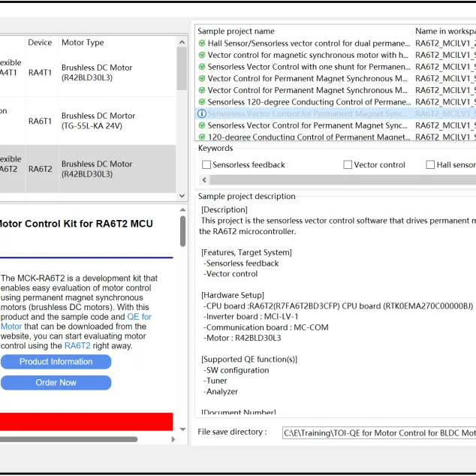
Task: Click right arrow of kit description horizontal scrollbar
Action: coord(173,439)
